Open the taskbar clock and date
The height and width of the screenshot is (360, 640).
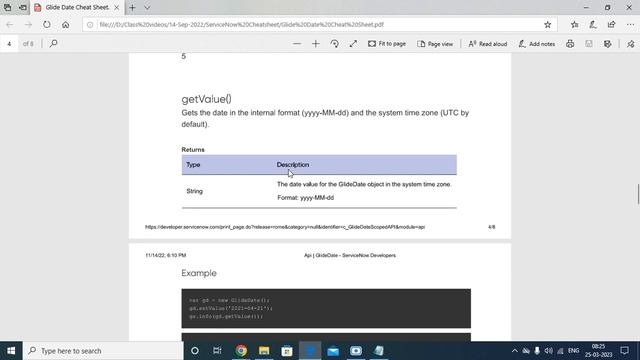(598, 351)
